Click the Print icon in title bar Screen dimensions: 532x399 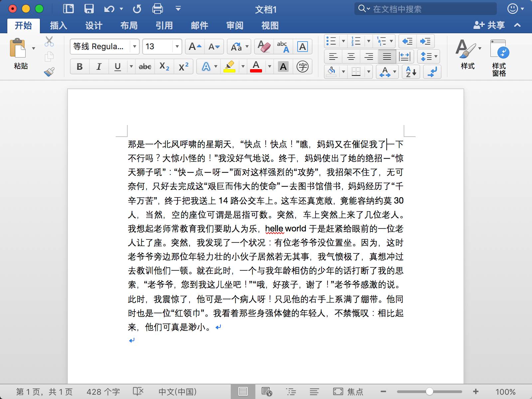[x=157, y=9]
